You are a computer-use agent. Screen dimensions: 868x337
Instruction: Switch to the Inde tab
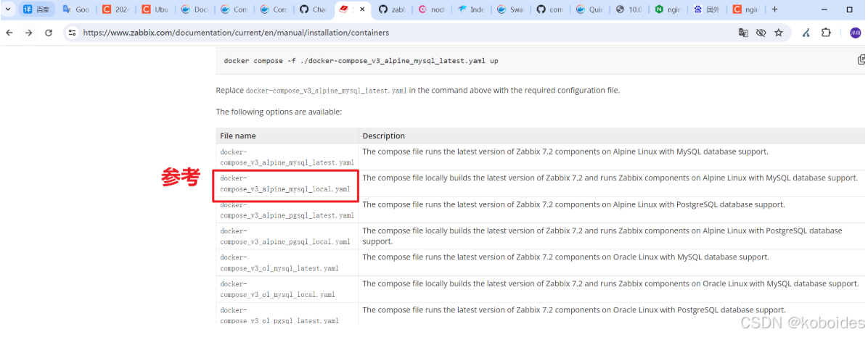tap(471, 9)
